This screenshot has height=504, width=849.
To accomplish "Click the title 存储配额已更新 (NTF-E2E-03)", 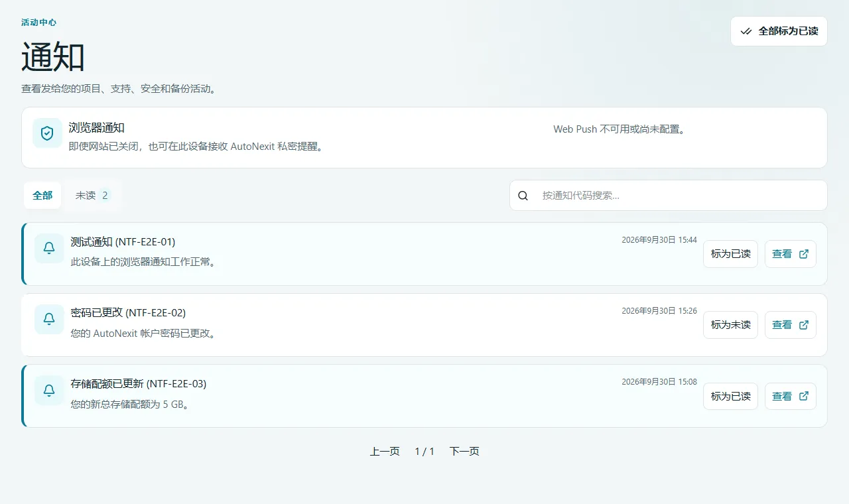I will point(139,383).
